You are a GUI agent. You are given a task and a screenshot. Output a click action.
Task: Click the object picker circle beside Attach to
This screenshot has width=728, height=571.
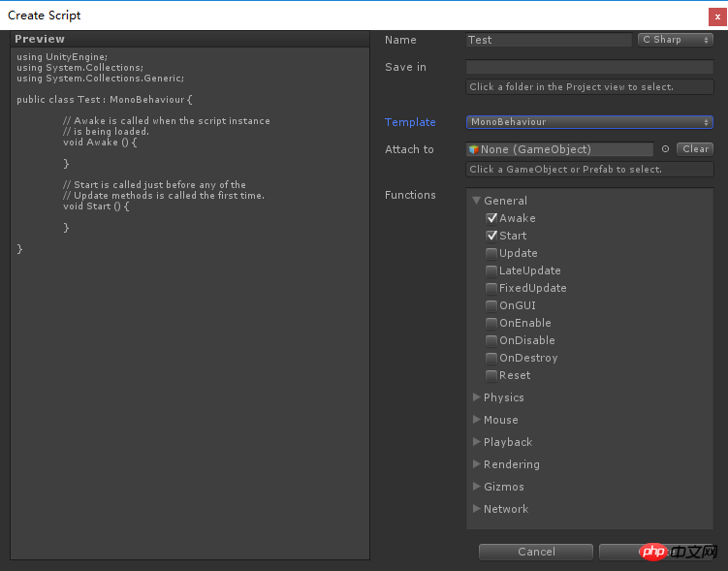point(665,149)
